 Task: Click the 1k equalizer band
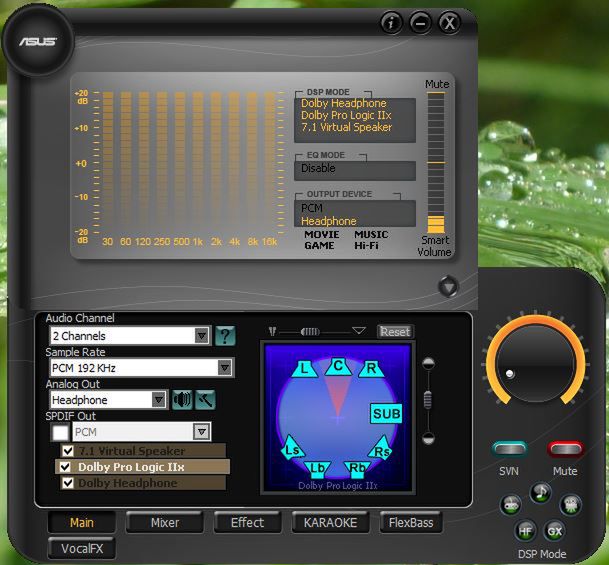[x=198, y=162]
